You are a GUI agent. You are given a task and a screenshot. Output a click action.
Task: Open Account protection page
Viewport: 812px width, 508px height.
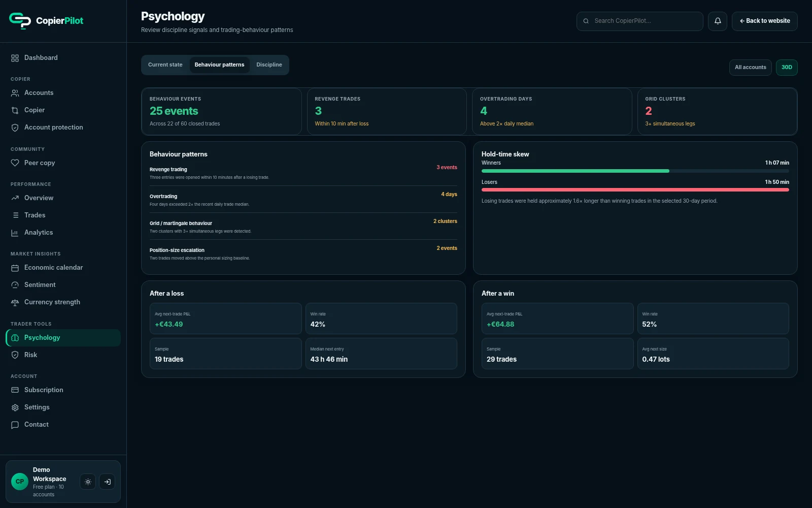(63, 128)
